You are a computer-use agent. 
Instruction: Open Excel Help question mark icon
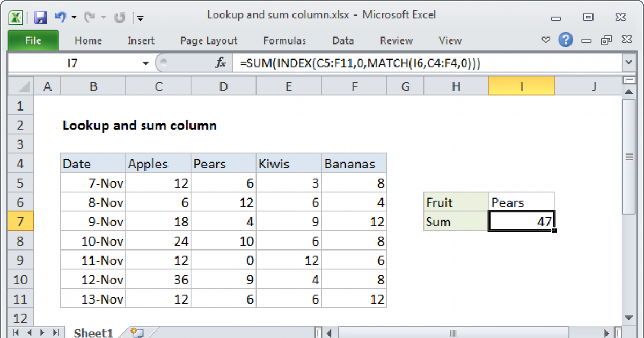tap(565, 40)
